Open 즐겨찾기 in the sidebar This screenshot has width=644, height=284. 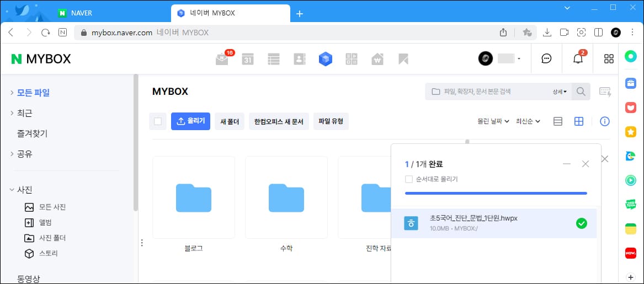click(33, 133)
